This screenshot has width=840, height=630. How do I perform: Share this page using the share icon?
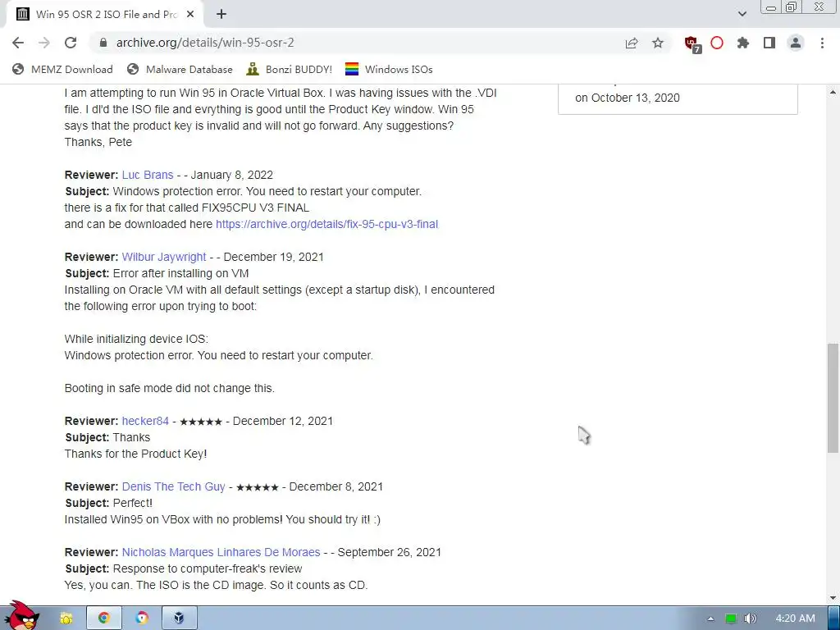point(632,43)
